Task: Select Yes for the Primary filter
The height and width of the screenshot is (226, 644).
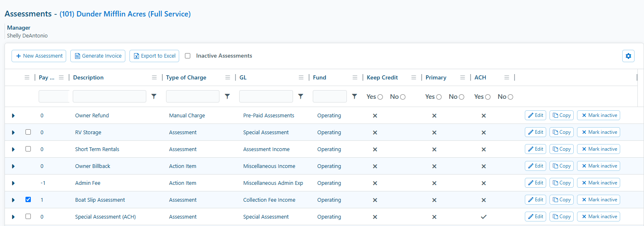Action: pyautogui.click(x=439, y=97)
